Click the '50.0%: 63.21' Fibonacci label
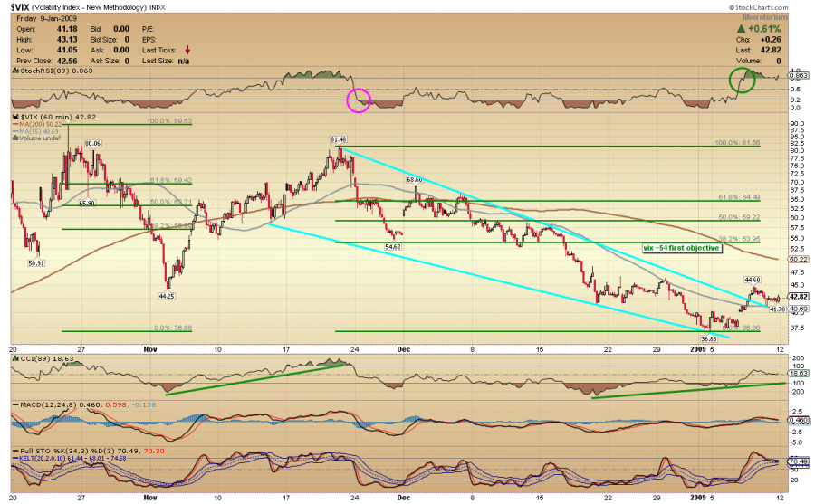This screenshot has height=504, width=815. (x=171, y=202)
